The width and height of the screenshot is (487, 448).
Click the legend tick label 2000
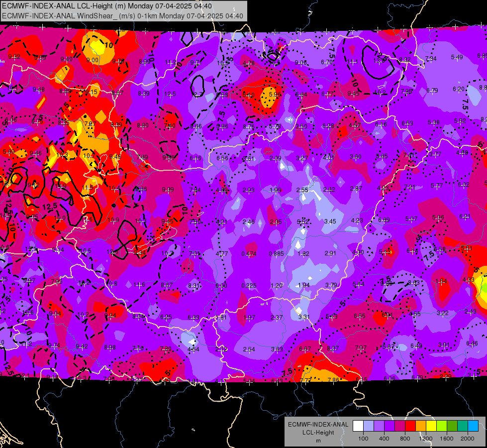[468, 439]
